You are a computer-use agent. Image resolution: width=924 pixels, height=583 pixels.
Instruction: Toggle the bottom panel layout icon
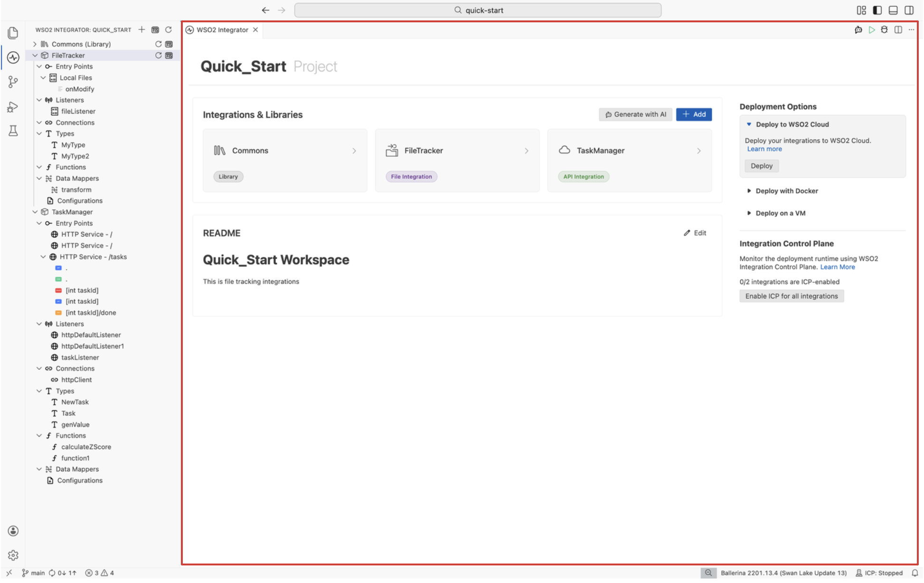(893, 10)
